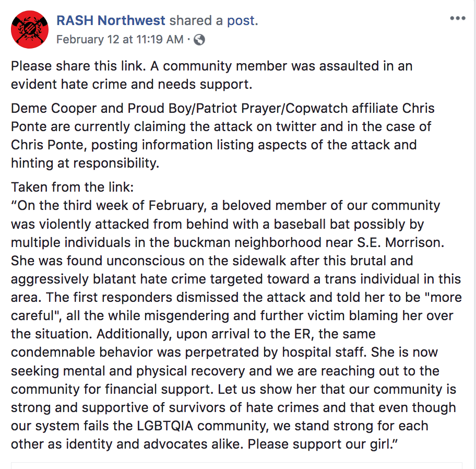This screenshot has height=469, width=476.
Task: Click the globe public privacy icon
Action: [200, 40]
